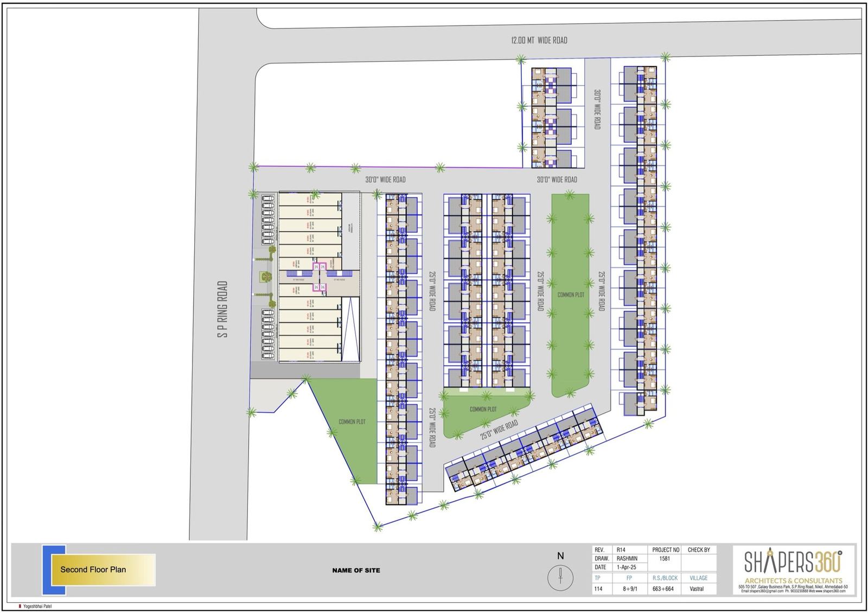The height and width of the screenshot is (613, 868).
Task: Click the 'NAME OF SITE' heading
Action: coord(356,570)
